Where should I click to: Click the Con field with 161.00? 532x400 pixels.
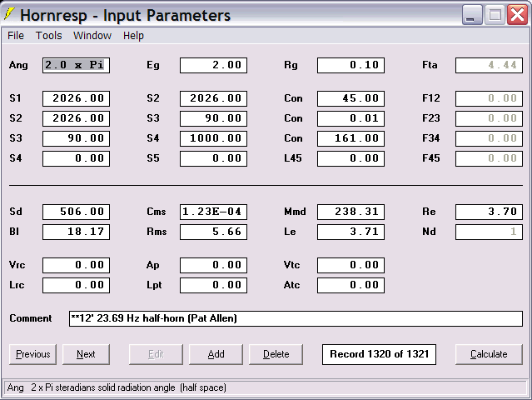(x=351, y=138)
